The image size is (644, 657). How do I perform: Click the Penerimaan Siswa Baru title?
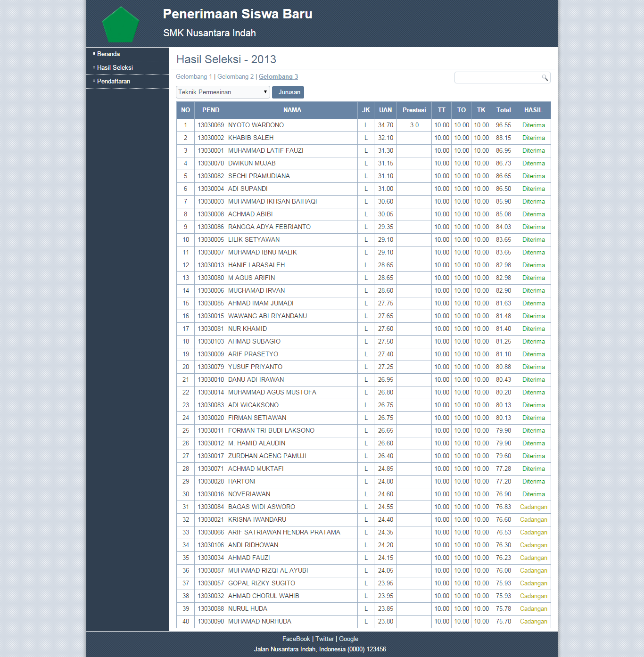[238, 14]
